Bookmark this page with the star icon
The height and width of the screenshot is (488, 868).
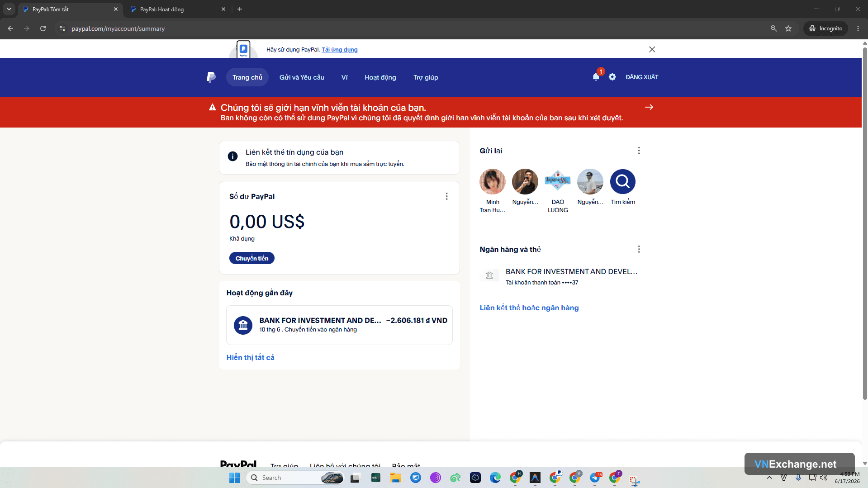click(788, 28)
